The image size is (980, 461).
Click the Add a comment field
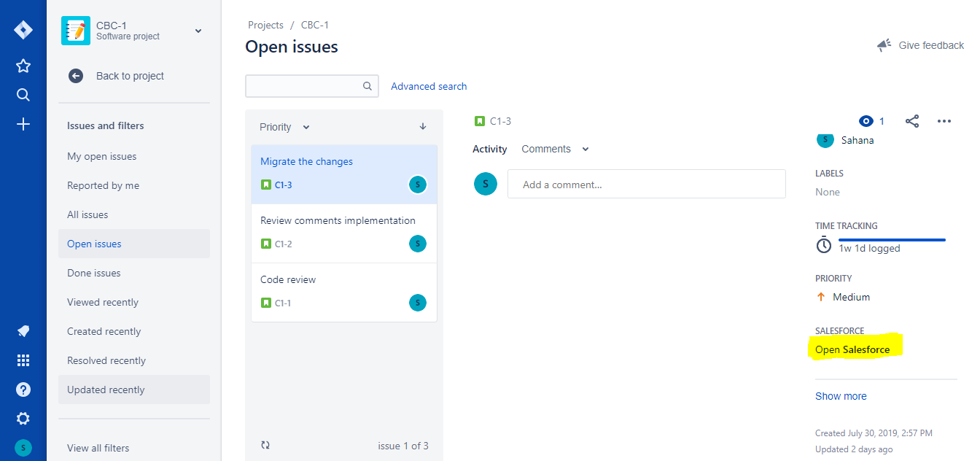click(x=647, y=185)
